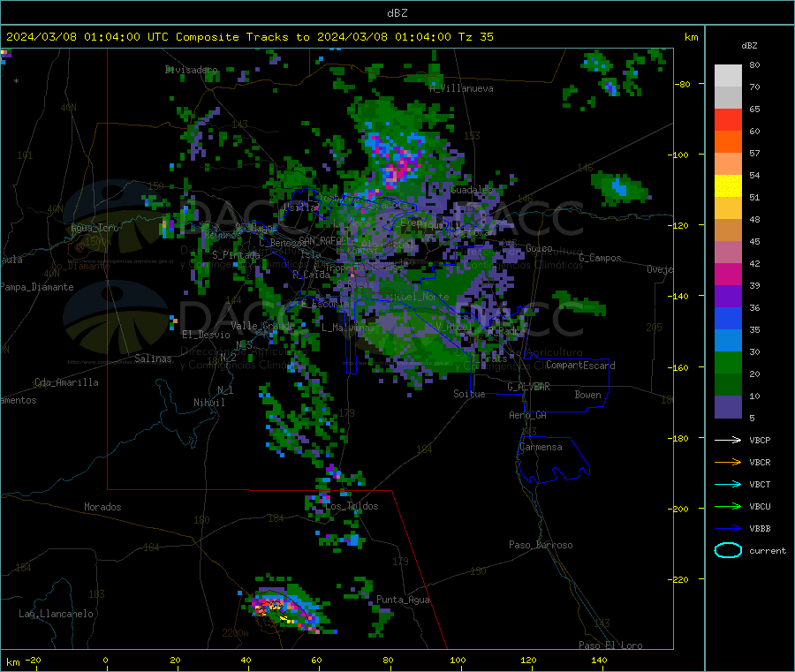Image resolution: width=795 pixels, height=672 pixels.
Task: Click the green VBCU arrow legend icon
Action: pos(728,506)
